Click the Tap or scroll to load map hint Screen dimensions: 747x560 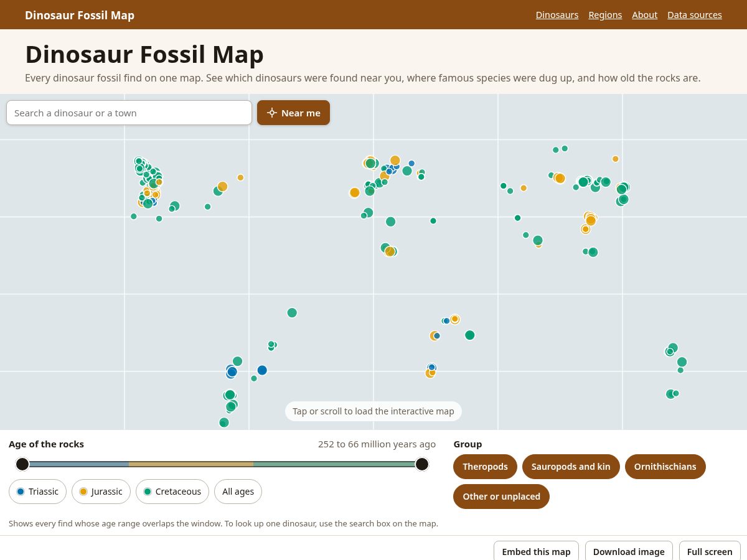tap(374, 411)
